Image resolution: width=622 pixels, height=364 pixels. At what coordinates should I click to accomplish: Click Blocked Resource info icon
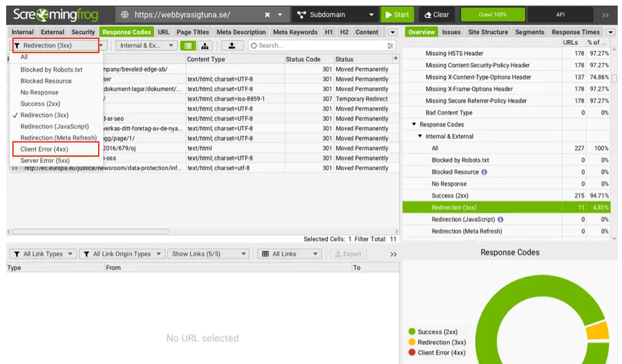pyautogui.click(x=484, y=172)
